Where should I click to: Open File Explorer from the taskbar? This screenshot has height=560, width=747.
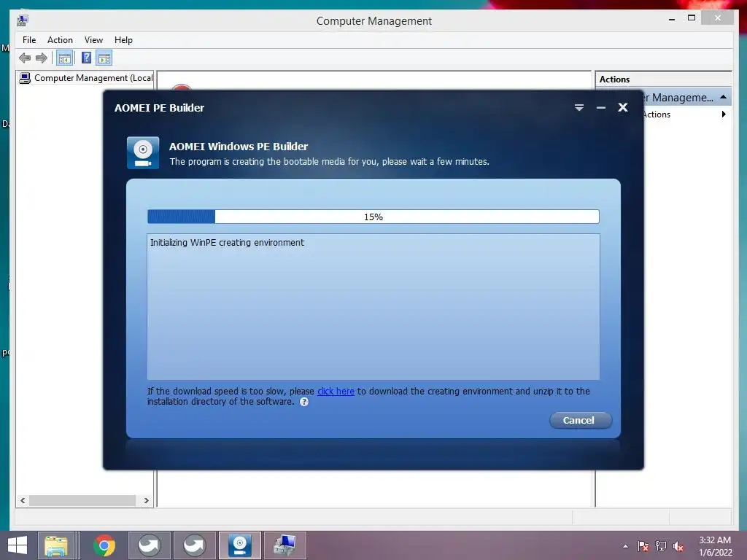(55, 545)
